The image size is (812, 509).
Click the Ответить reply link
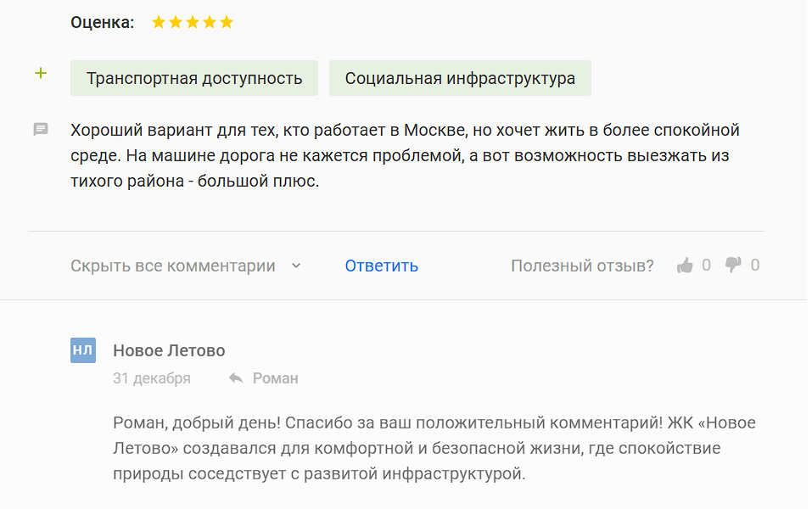click(x=381, y=266)
